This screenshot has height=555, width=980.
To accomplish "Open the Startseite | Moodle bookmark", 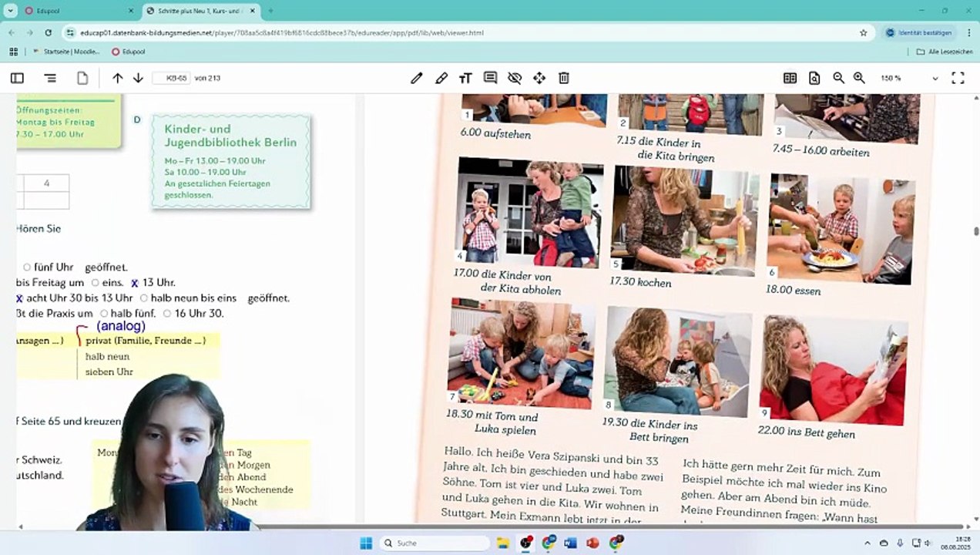I will pos(66,52).
